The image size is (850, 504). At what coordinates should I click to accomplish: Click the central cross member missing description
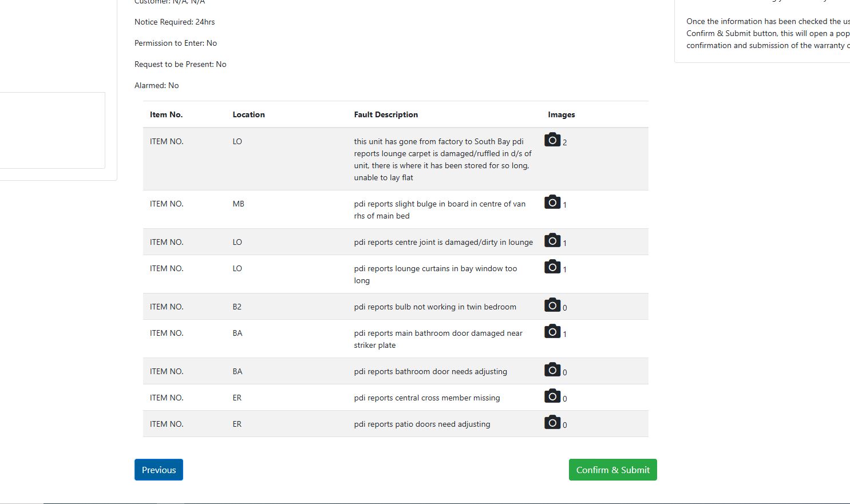coord(426,398)
